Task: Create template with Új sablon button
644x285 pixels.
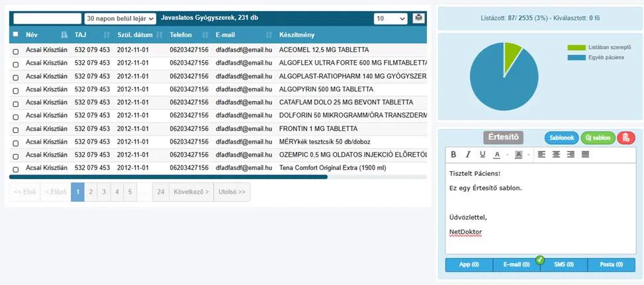Action: [x=598, y=138]
